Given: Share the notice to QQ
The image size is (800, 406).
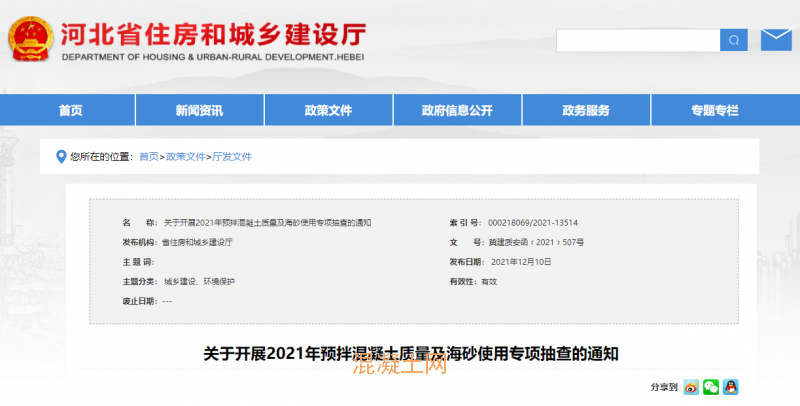Looking at the screenshot, I should 731,387.
